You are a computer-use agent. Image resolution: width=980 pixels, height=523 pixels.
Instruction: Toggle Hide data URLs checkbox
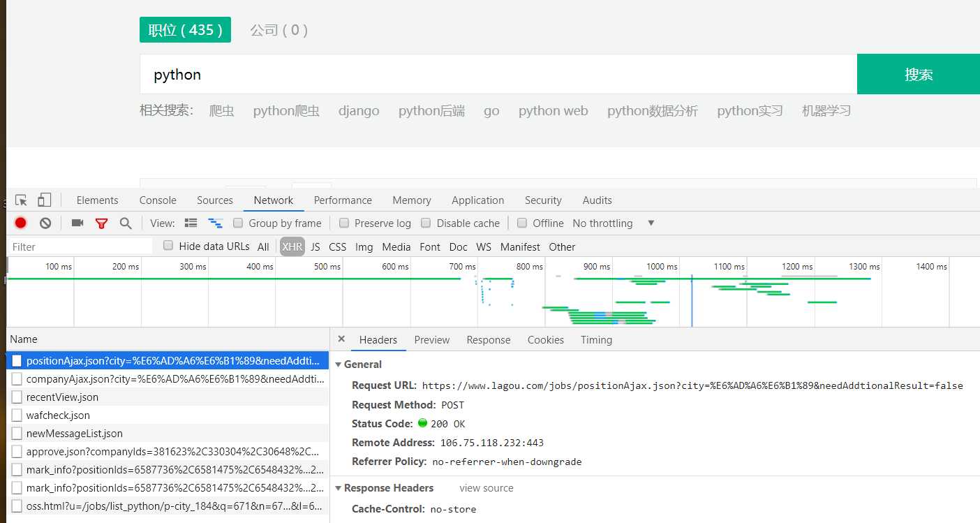[168, 245]
